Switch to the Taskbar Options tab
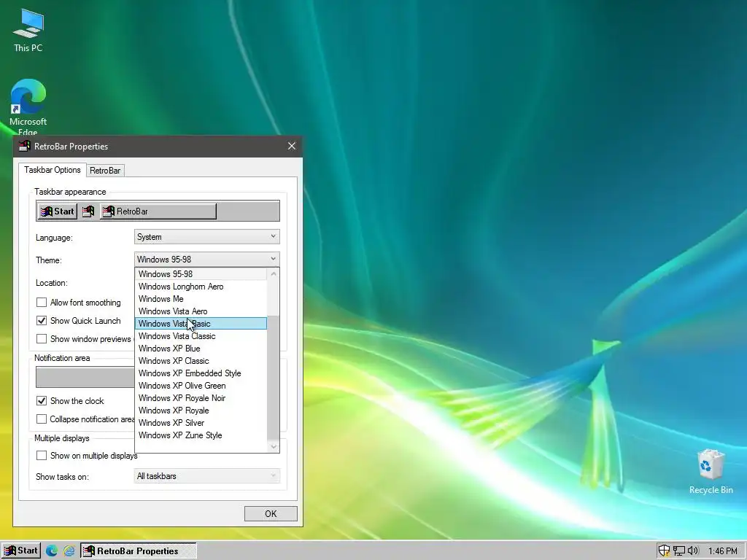The width and height of the screenshot is (747, 560). (53, 170)
